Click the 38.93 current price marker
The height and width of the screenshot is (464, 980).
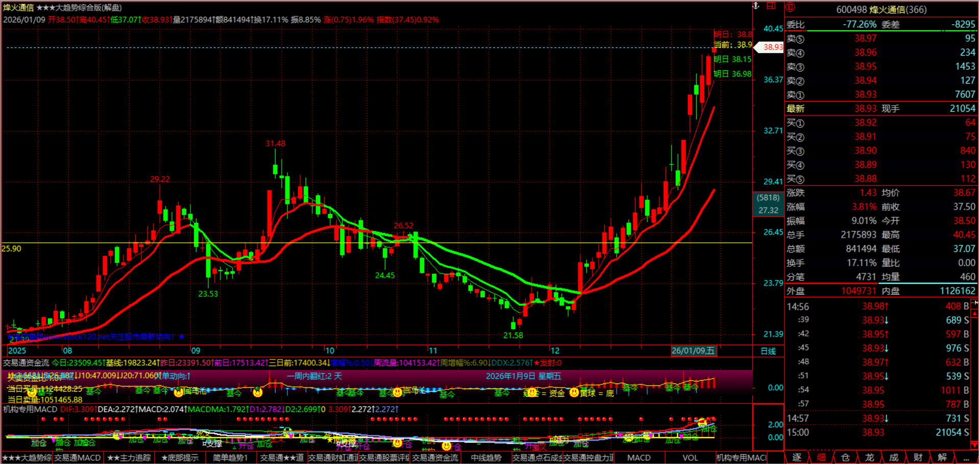point(772,47)
